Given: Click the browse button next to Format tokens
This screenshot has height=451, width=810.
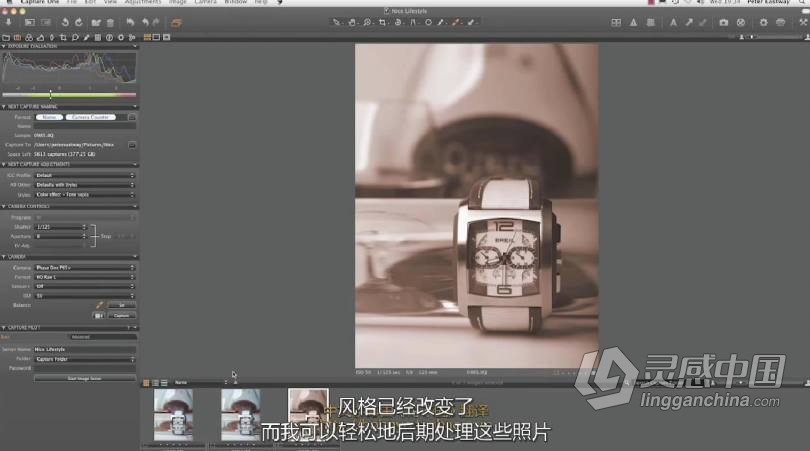Looking at the screenshot, I should (132, 117).
